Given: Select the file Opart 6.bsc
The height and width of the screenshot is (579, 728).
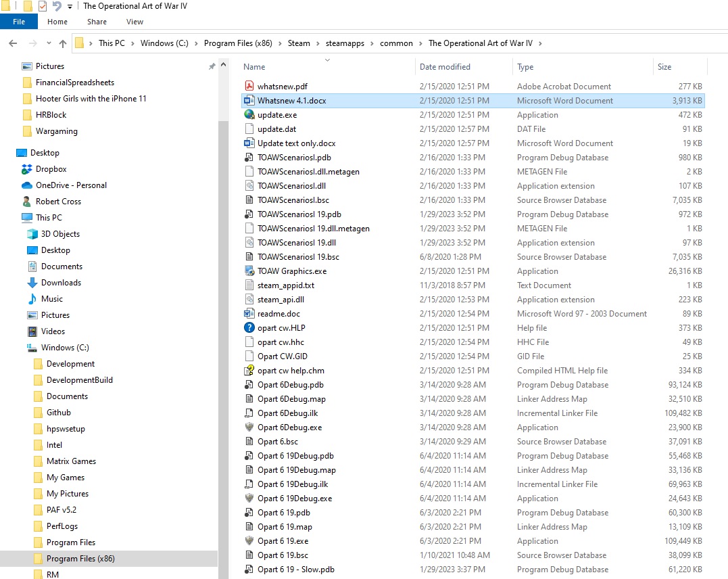Looking at the screenshot, I should (x=278, y=442).
